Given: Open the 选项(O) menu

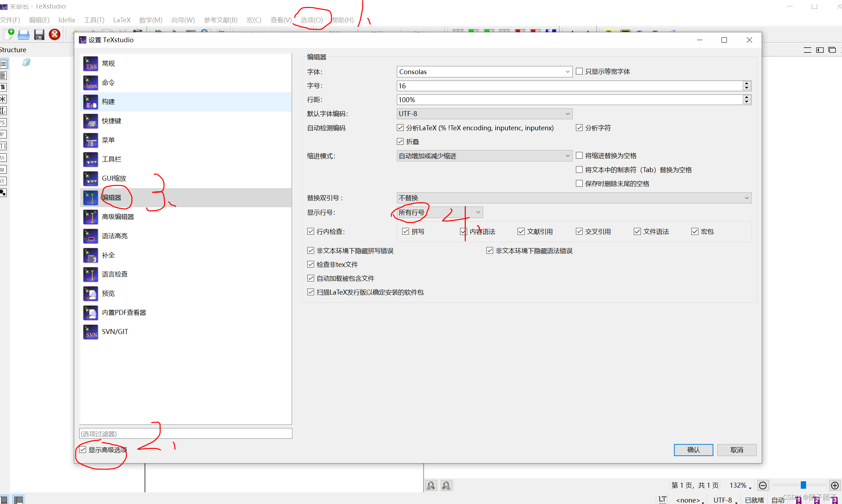Looking at the screenshot, I should click(x=312, y=20).
